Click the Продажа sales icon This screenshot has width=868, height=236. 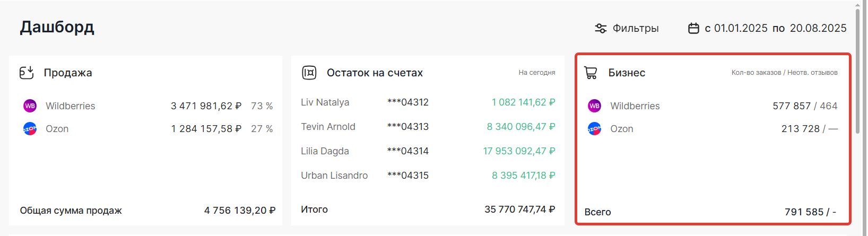27,73
